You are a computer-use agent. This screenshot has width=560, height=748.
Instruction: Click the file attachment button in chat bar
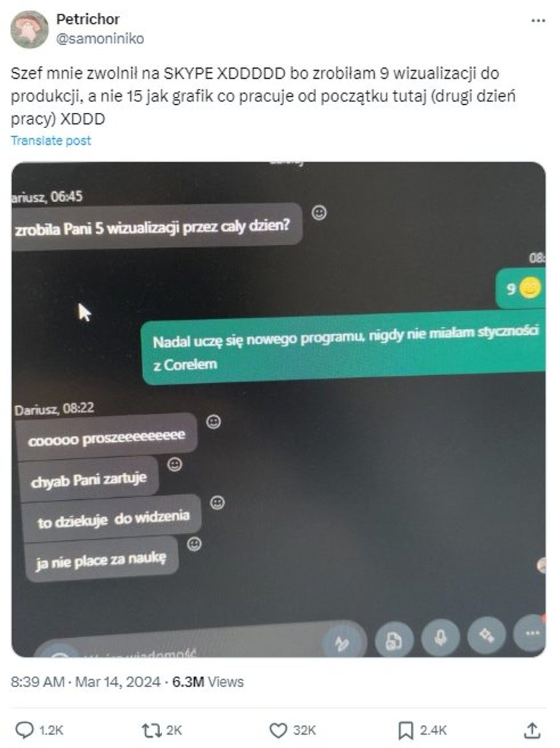tap(394, 641)
